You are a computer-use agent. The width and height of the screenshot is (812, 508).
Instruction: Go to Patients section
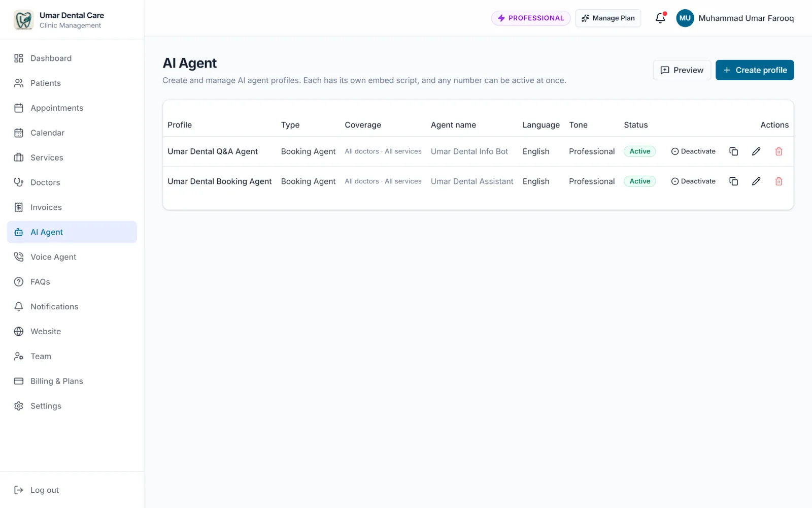(x=72, y=83)
